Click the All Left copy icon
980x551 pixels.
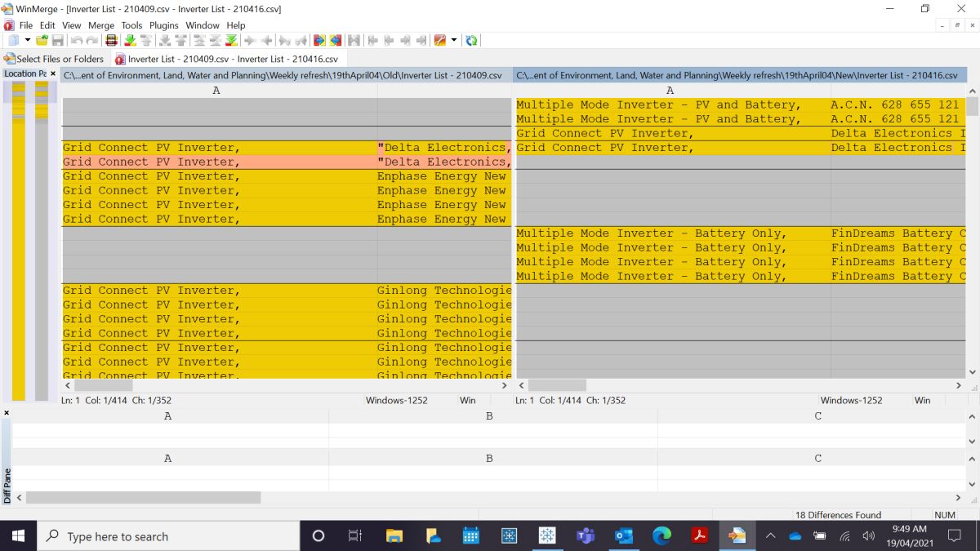335,40
